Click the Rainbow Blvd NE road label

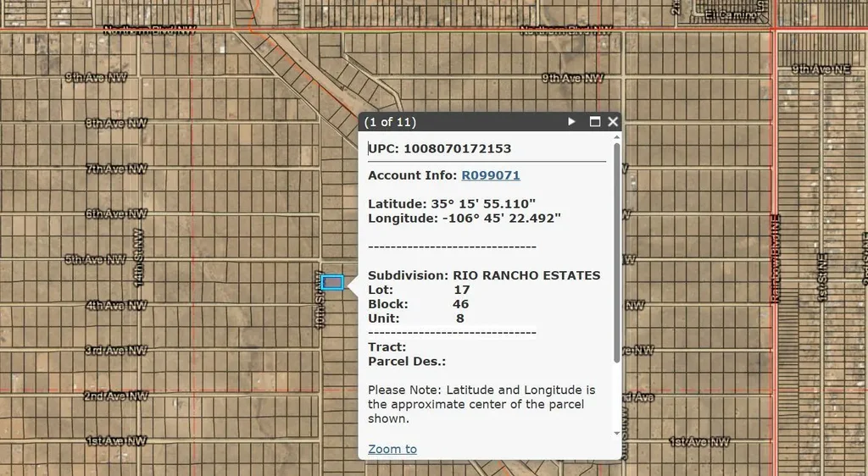pos(775,258)
